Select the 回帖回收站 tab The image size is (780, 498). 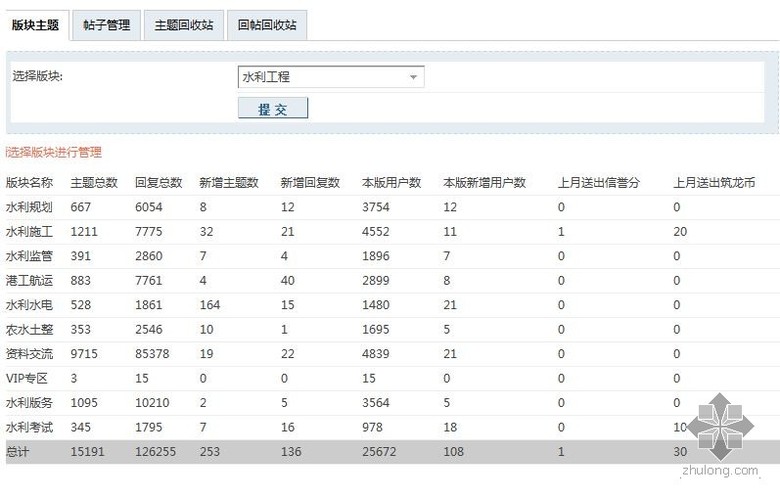point(266,25)
